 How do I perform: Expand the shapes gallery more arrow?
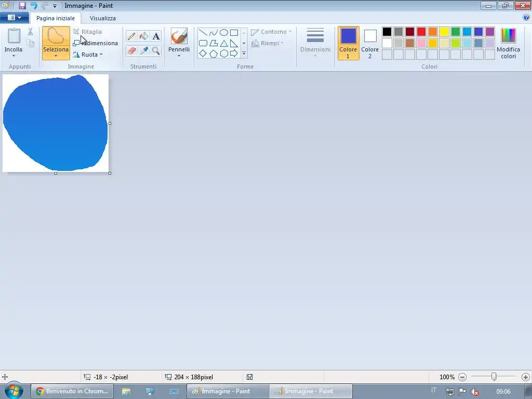(x=244, y=54)
